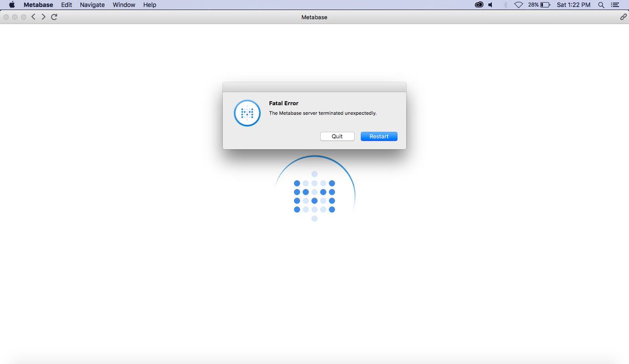Image resolution: width=629 pixels, height=364 pixels.
Task: Open the Notification Center icon
Action: [615, 5]
